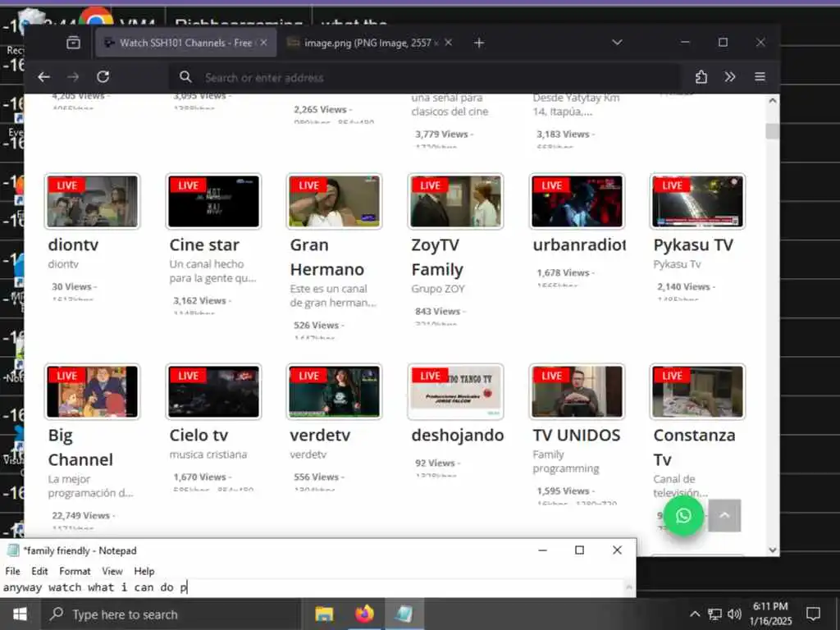Open the Firefox hamburger application menu
Image resolution: width=840 pixels, height=630 pixels.
tap(760, 77)
